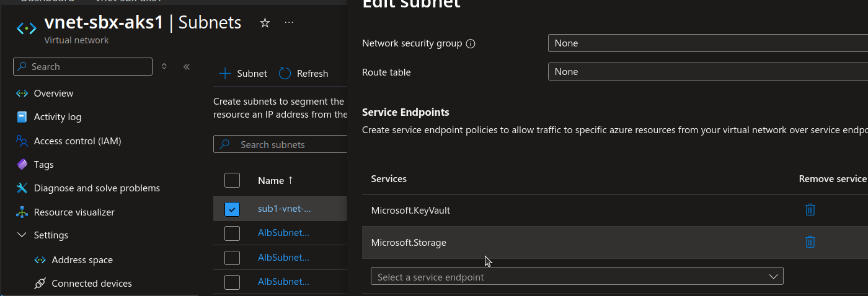Check the second AlbSubnet row checkbox

coord(232,258)
